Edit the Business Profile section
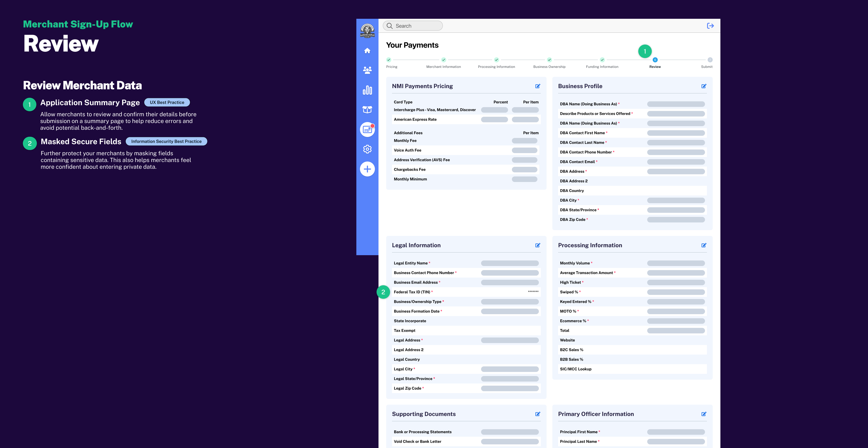The height and width of the screenshot is (448, 868). tap(704, 86)
